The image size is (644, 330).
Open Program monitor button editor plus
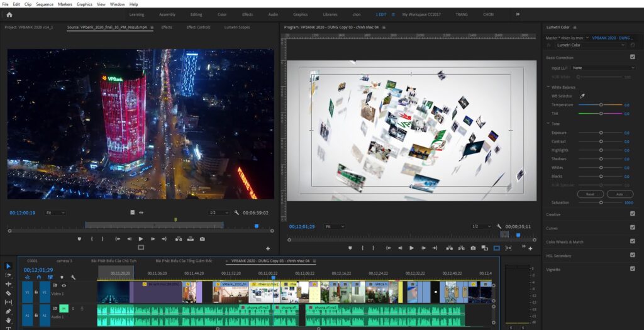(530, 248)
